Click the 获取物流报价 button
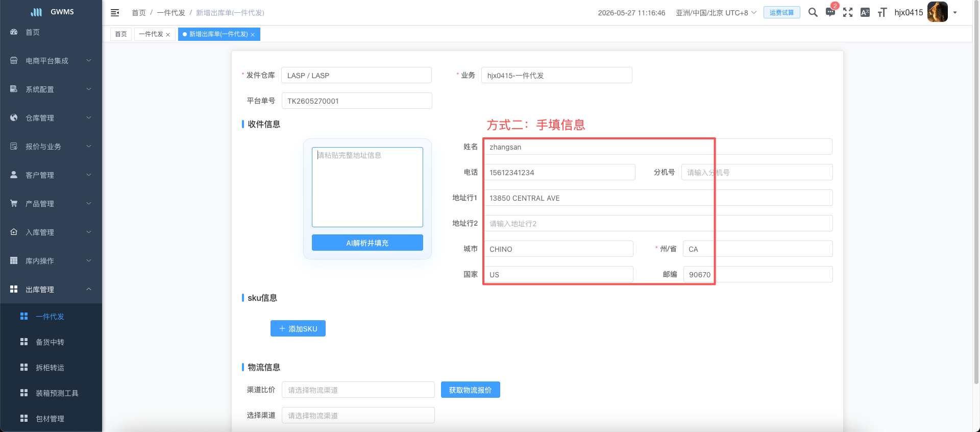 point(471,390)
